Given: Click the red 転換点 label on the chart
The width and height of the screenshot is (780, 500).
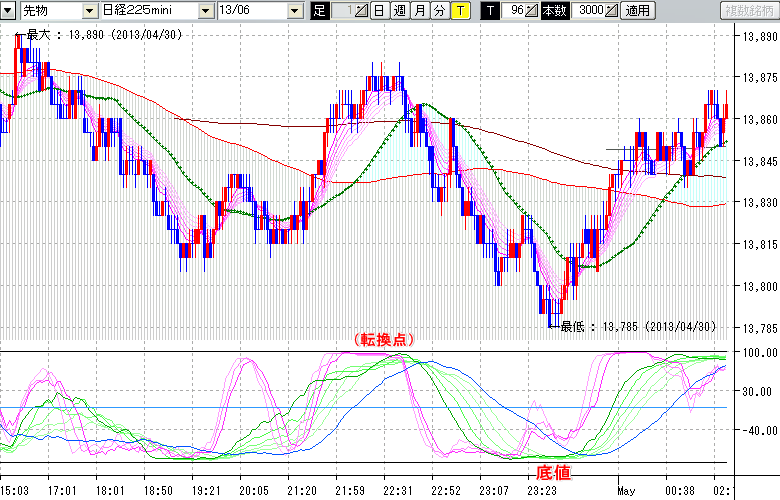Looking at the screenshot, I should coord(382,339).
